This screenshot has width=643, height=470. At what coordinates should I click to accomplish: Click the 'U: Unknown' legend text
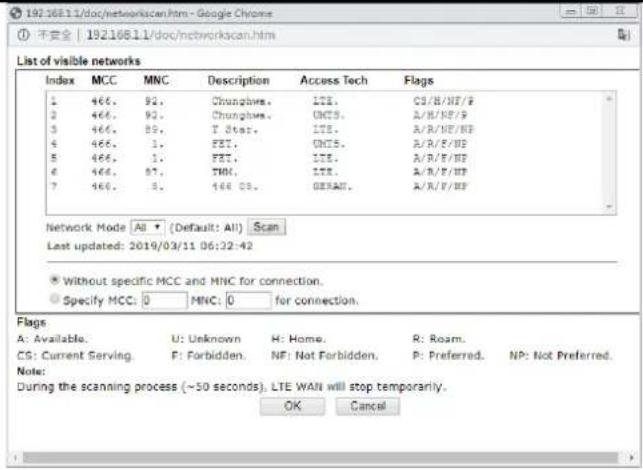[206, 339]
